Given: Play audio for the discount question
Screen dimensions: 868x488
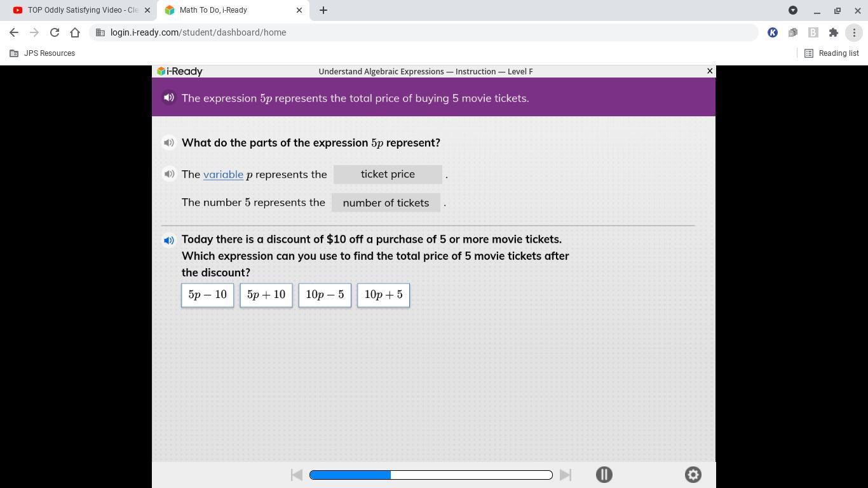Looking at the screenshot, I should pyautogui.click(x=168, y=240).
